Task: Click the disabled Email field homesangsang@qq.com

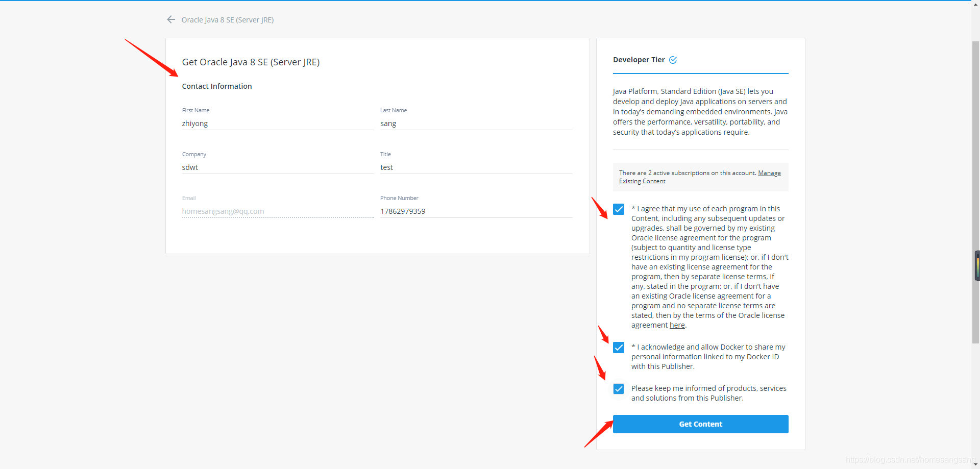Action: [x=278, y=211]
